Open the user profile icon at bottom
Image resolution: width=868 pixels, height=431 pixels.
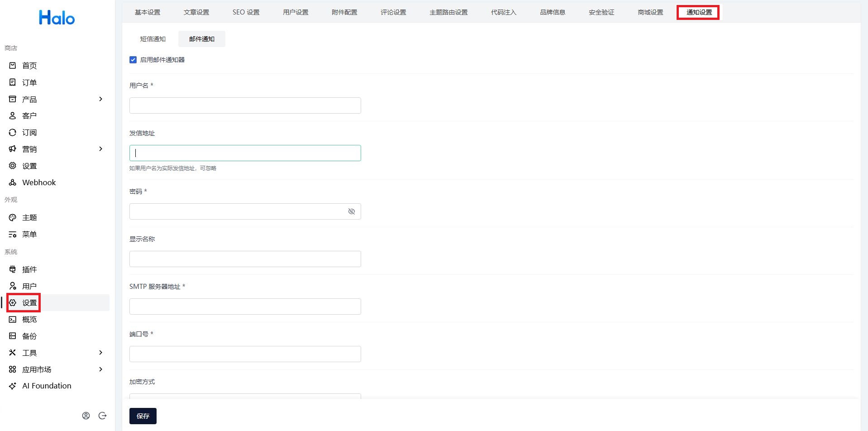click(x=86, y=416)
